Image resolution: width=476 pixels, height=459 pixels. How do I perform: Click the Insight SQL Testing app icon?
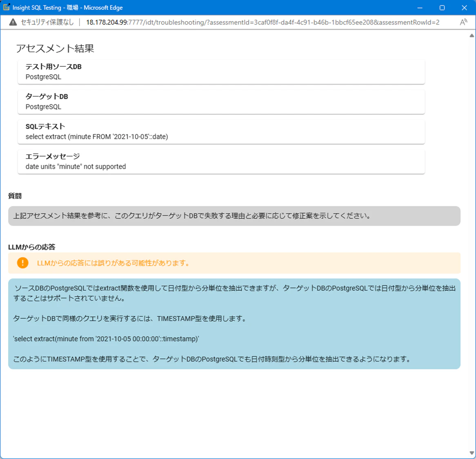[7, 7]
